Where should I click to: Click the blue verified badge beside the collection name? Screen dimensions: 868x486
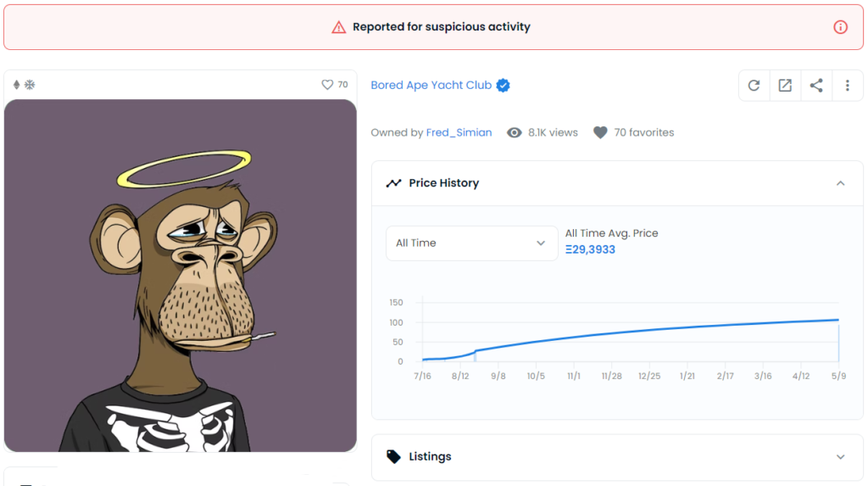(x=504, y=85)
